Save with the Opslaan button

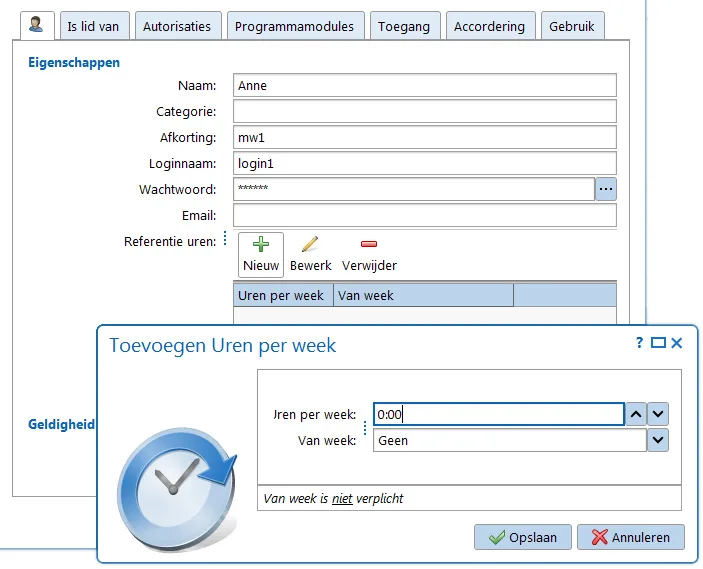click(x=523, y=537)
